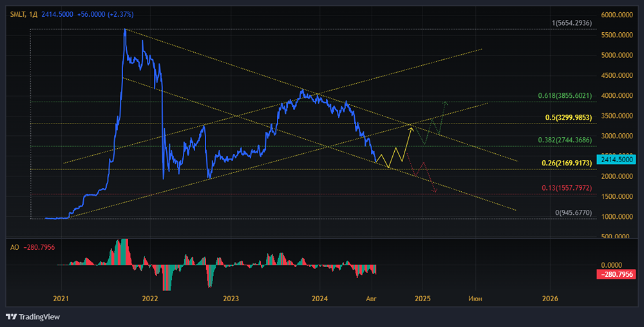Click the 5000.0000 price axis label
Screen dimensions: 644x327
click(x=618, y=55)
